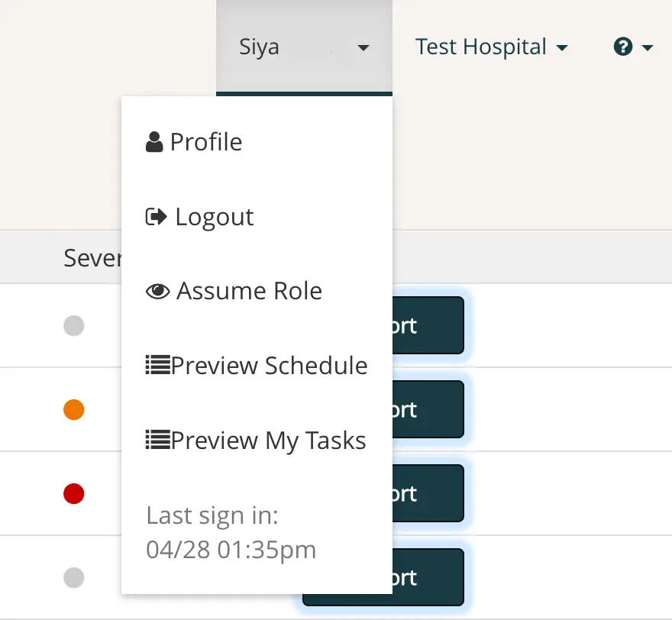Click the list icon beside Preview My Tasks
Image resolution: width=672 pixels, height=620 pixels.
tap(154, 440)
